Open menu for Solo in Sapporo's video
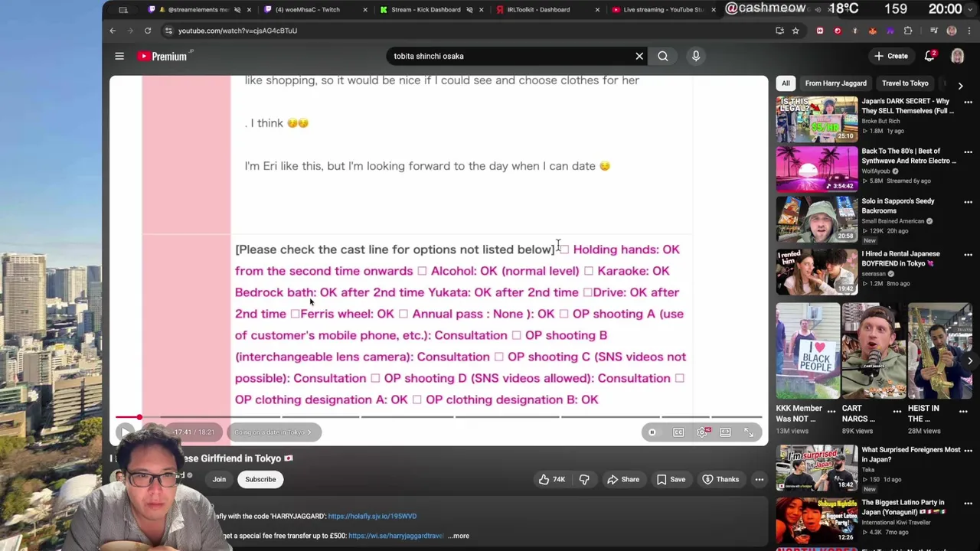The width and height of the screenshot is (980, 551). point(968,202)
